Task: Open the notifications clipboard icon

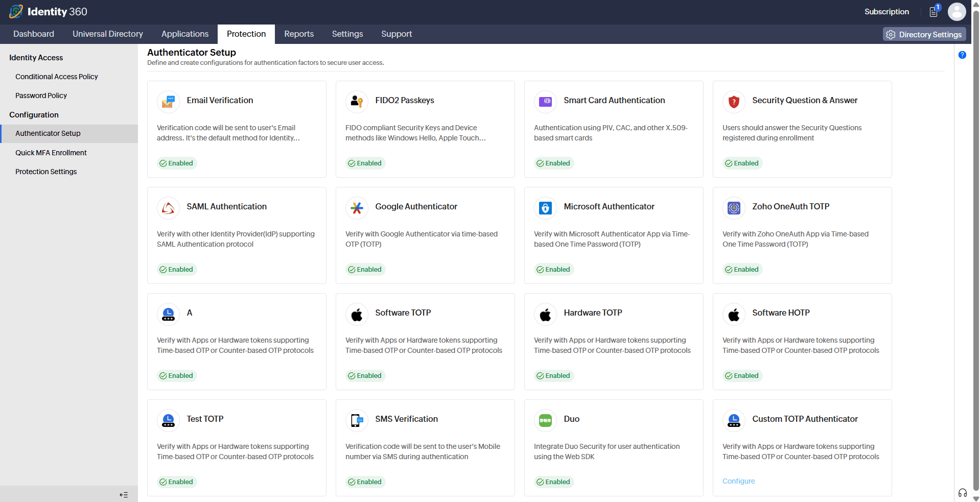Action: [x=934, y=12]
